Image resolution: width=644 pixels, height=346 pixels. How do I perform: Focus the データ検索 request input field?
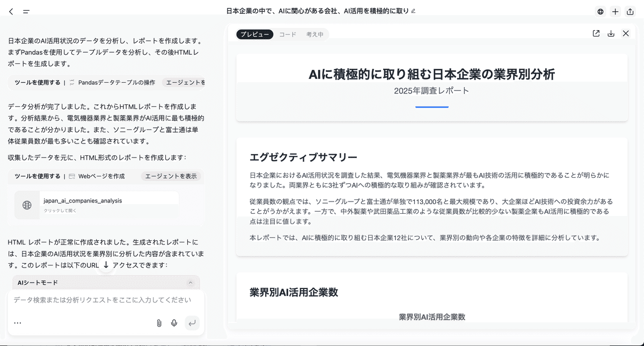coord(102,300)
